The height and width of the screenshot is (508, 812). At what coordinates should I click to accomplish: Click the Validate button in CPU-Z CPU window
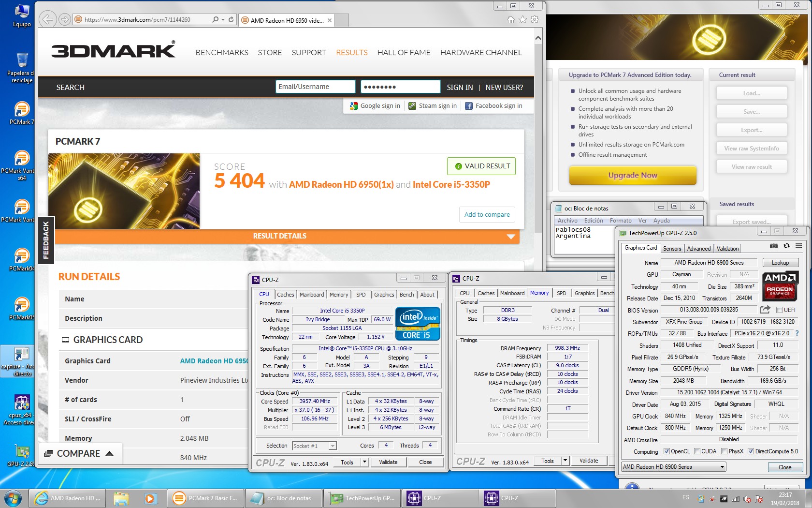[388, 462]
